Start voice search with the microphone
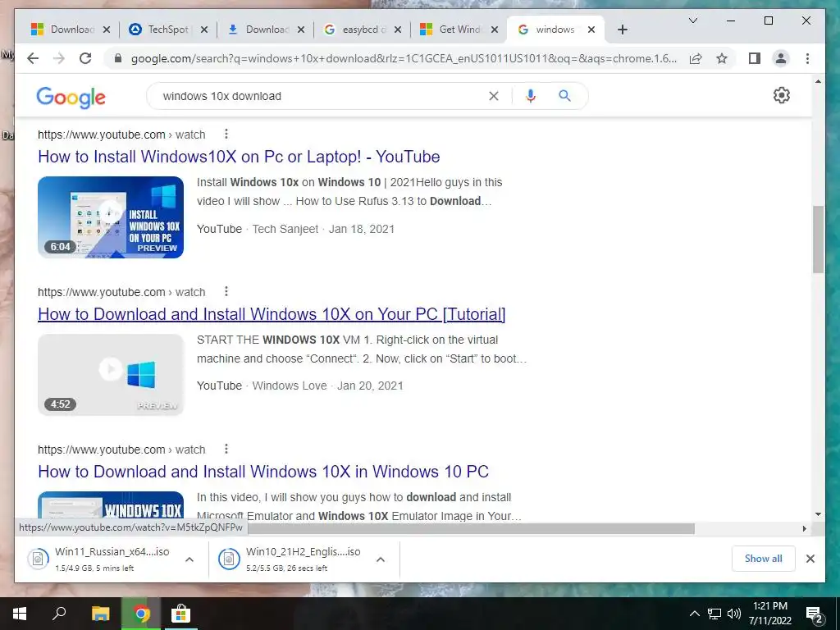This screenshot has height=630, width=840. (531, 96)
